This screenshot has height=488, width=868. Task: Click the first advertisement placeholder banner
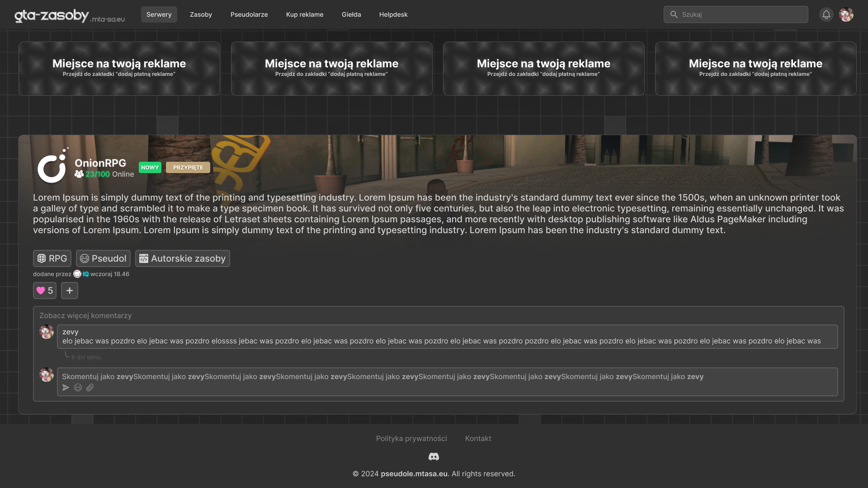(x=119, y=69)
